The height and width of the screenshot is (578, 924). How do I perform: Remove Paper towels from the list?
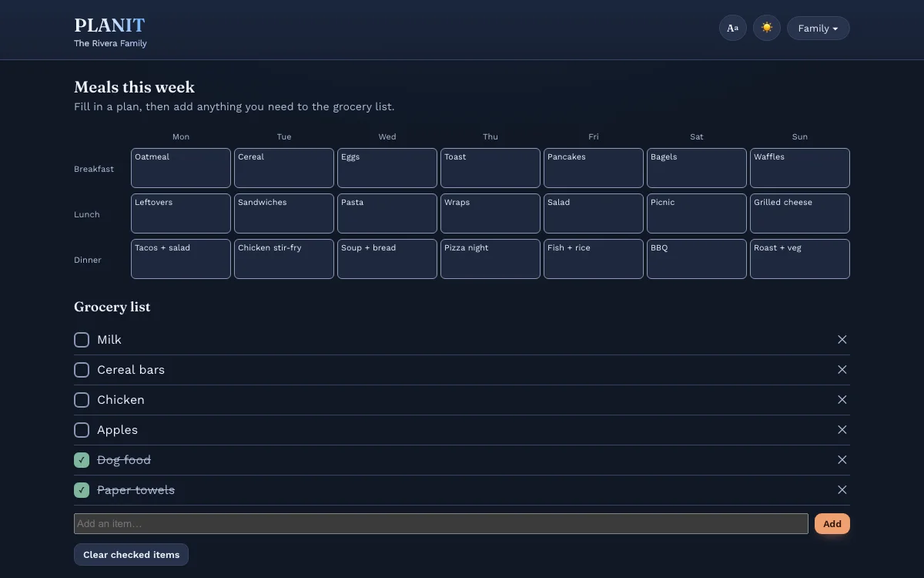coord(842,490)
